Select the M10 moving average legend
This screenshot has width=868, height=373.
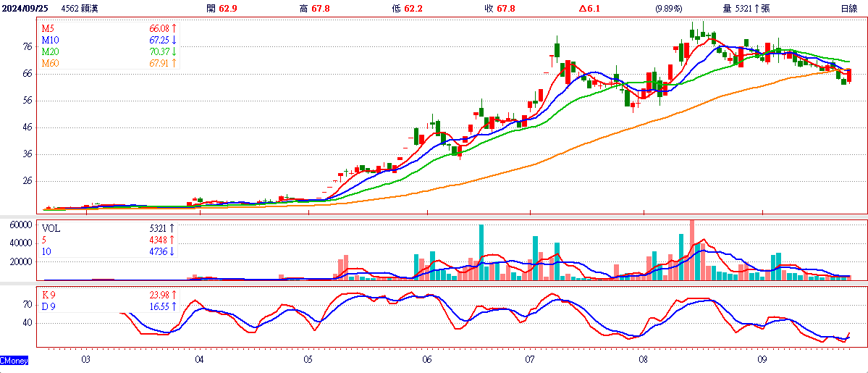tap(49, 39)
